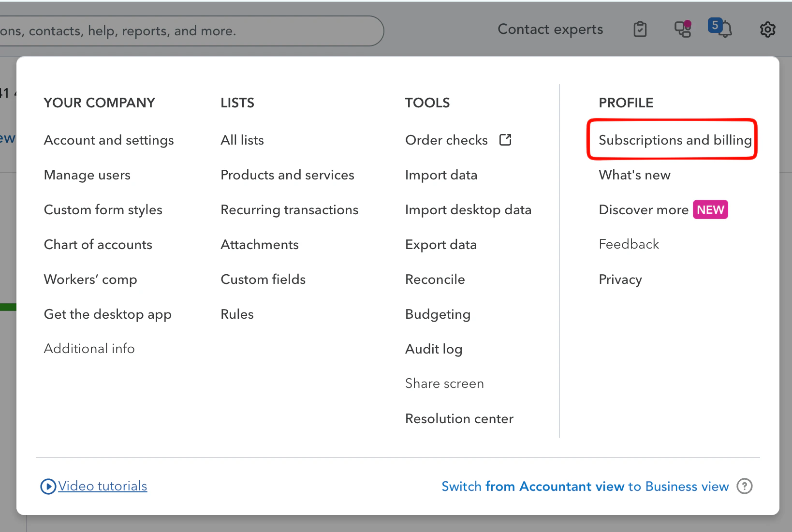Image resolution: width=792 pixels, height=532 pixels.
Task: Click the settings gear icon
Action: tap(767, 30)
